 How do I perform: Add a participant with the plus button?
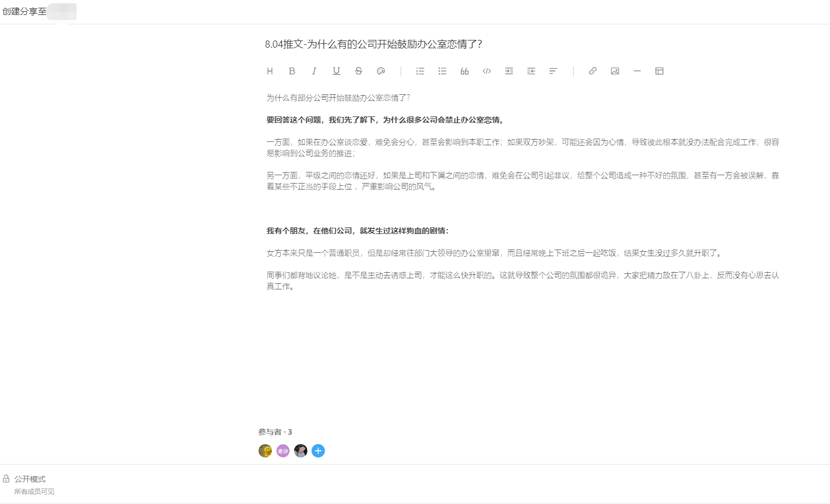click(318, 451)
